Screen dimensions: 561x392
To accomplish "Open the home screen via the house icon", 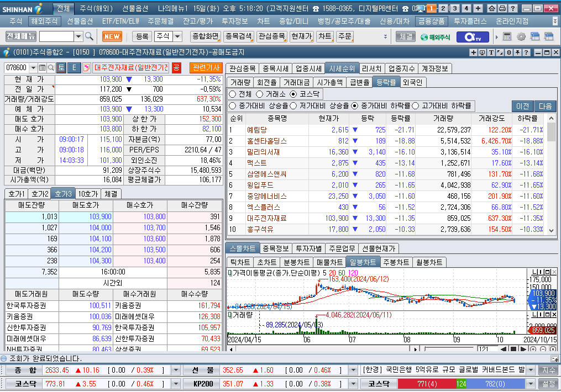I will pyautogui.click(x=492, y=8).
